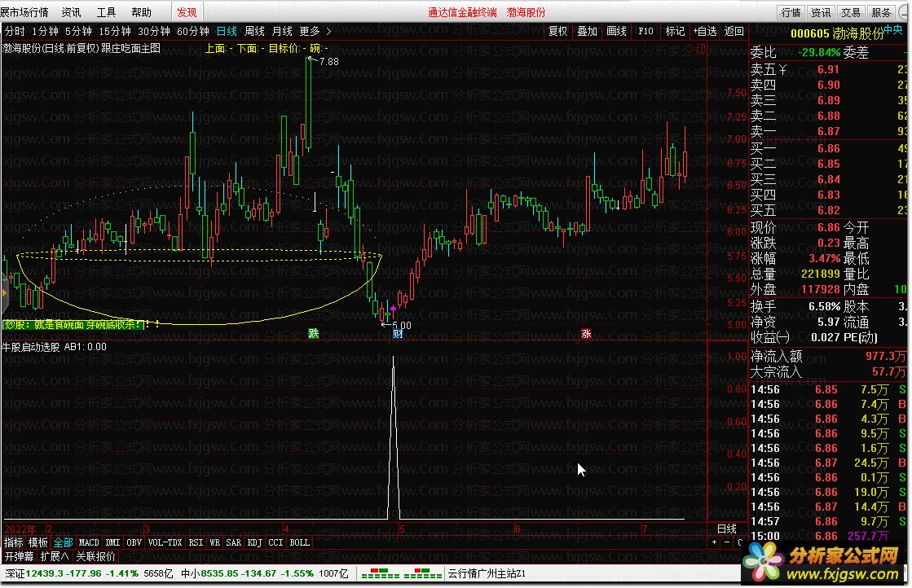This screenshot has width=912, height=588.
Task: Switch sub-chart to OBV indicator
Action: pos(134,542)
